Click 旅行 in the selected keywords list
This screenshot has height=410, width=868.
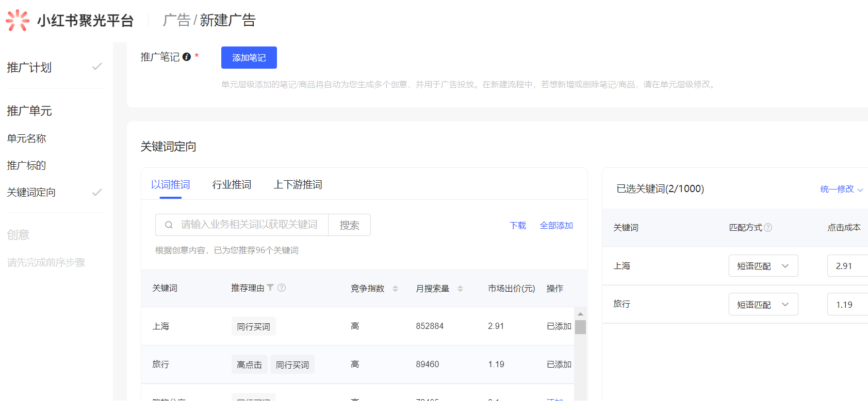(622, 304)
